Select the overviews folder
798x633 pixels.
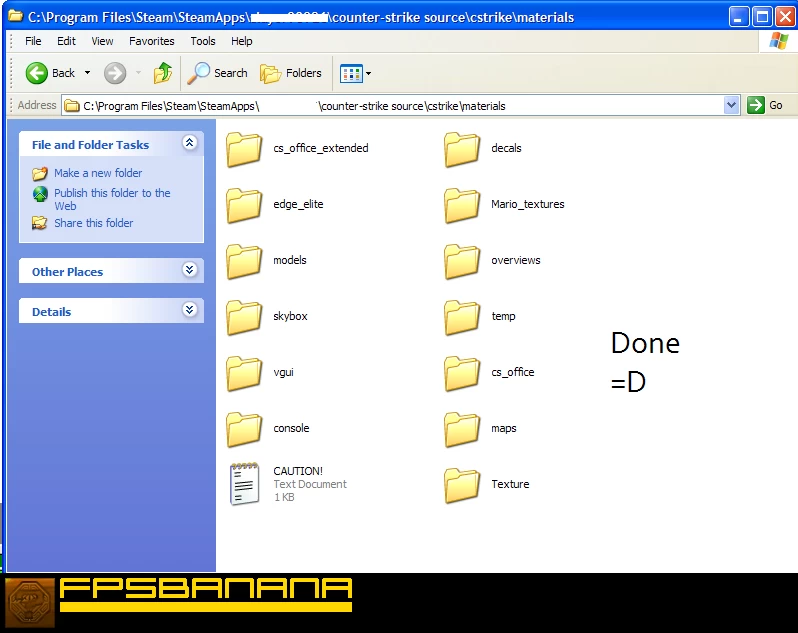pyautogui.click(x=462, y=261)
